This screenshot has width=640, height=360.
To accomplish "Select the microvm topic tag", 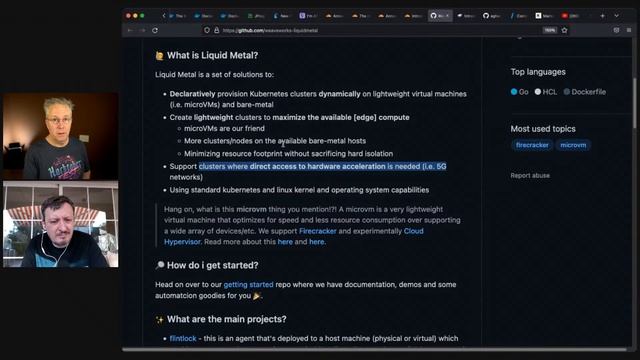I will tap(573, 145).
